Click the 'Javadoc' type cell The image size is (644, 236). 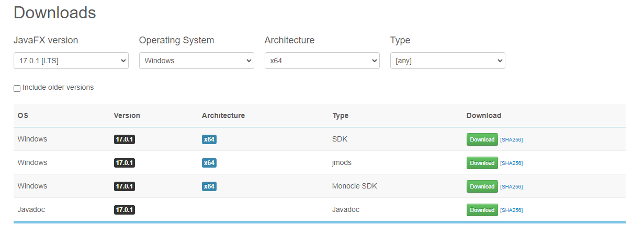tap(346, 209)
